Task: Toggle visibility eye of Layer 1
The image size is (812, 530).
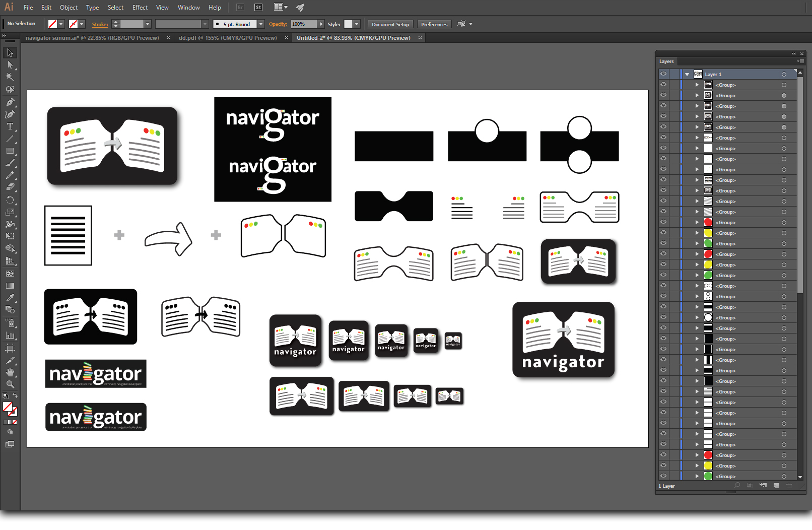Action: pyautogui.click(x=663, y=74)
